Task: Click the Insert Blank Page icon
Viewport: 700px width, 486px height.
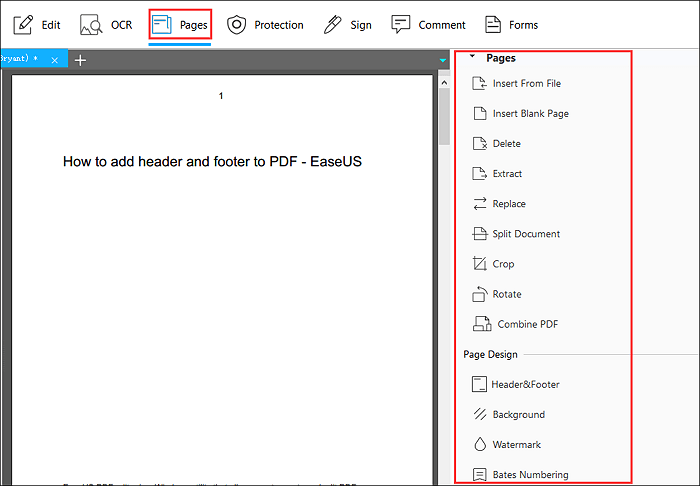Action: pyautogui.click(x=480, y=113)
